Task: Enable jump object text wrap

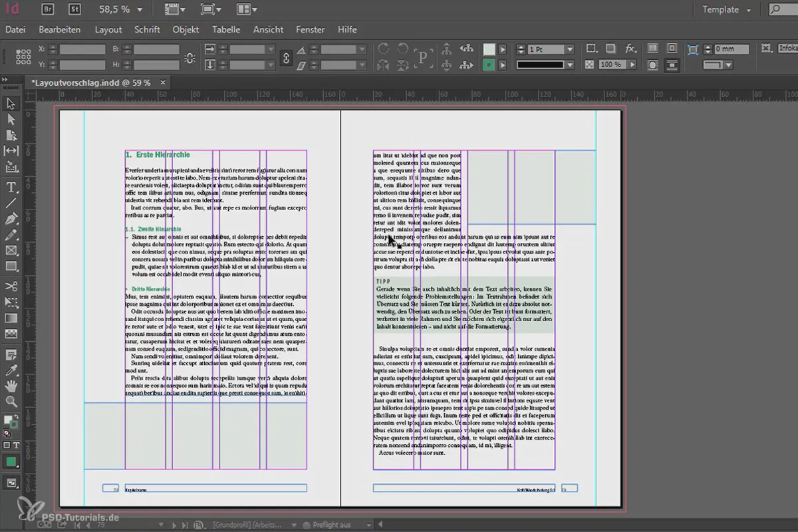Action: tap(672, 65)
